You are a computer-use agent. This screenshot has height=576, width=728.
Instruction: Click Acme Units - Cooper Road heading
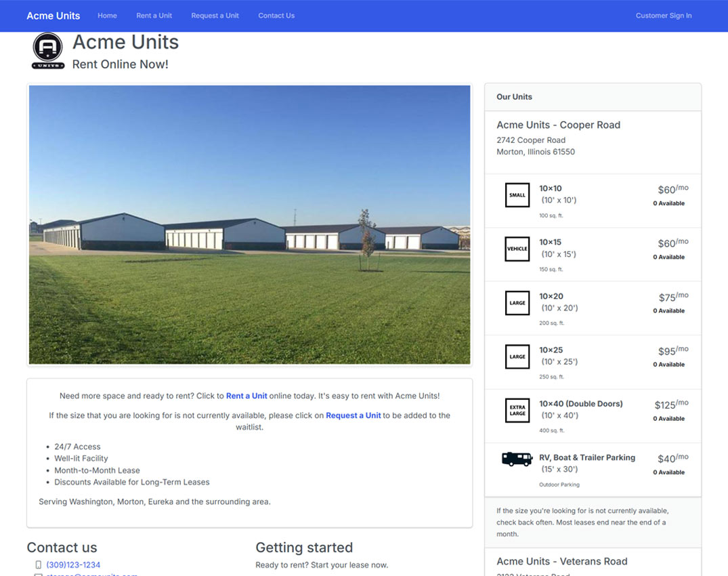click(559, 125)
